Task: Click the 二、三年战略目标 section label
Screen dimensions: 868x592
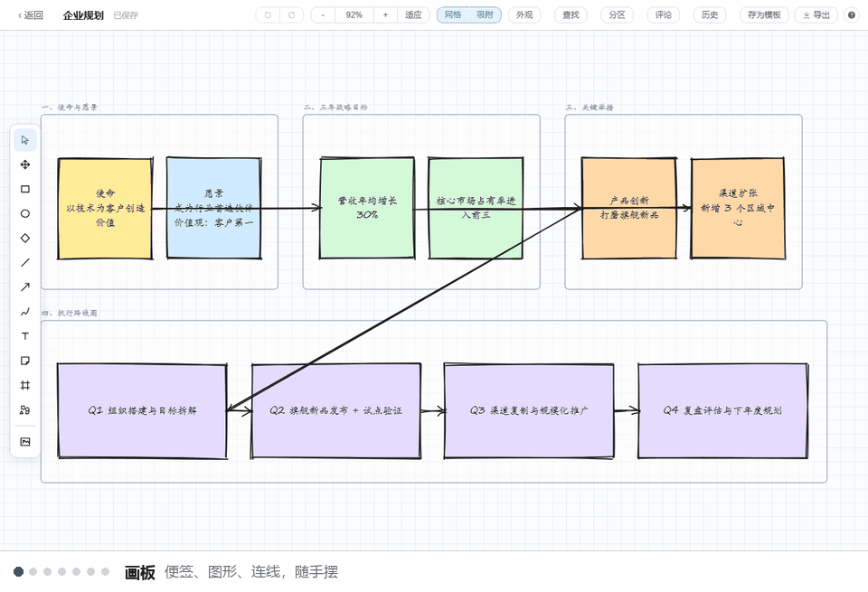Action: [x=335, y=108]
